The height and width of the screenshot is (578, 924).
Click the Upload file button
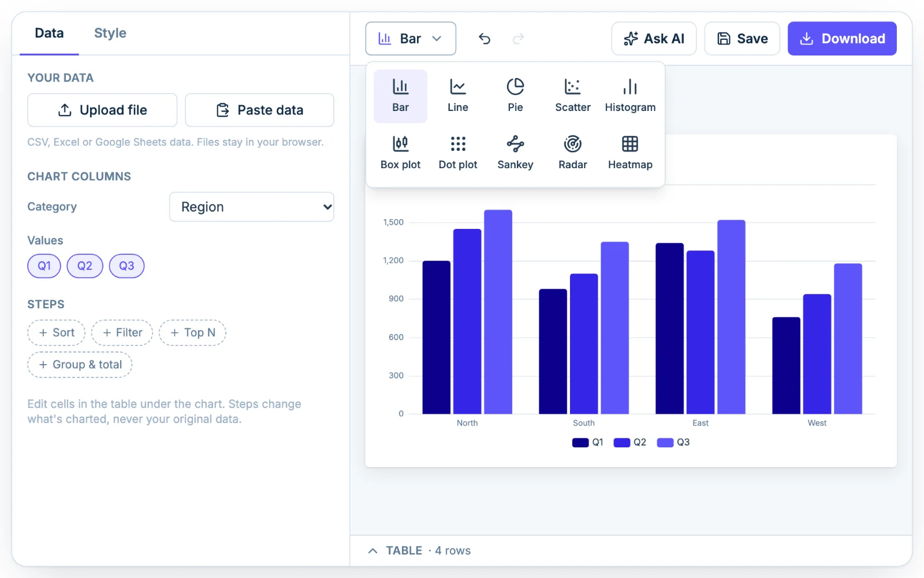tap(102, 110)
